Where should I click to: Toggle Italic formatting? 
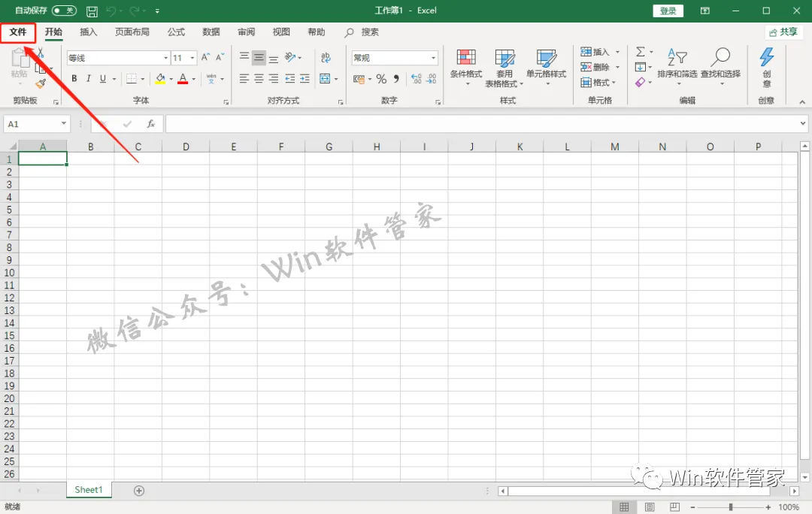(x=89, y=79)
